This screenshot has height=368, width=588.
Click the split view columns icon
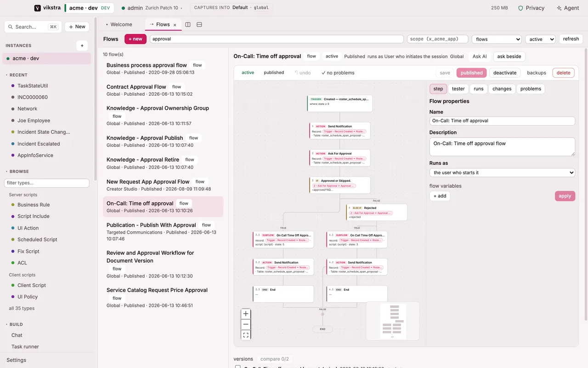click(x=188, y=24)
